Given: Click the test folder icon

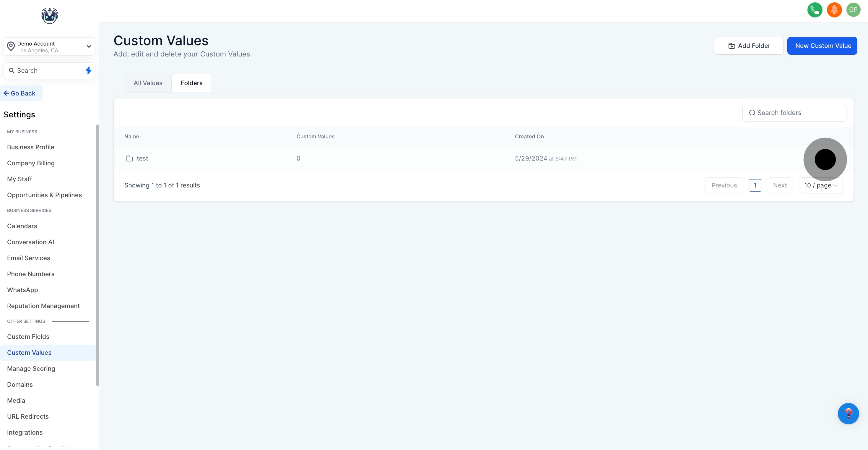Looking at the screenshot, I should 129,158.
